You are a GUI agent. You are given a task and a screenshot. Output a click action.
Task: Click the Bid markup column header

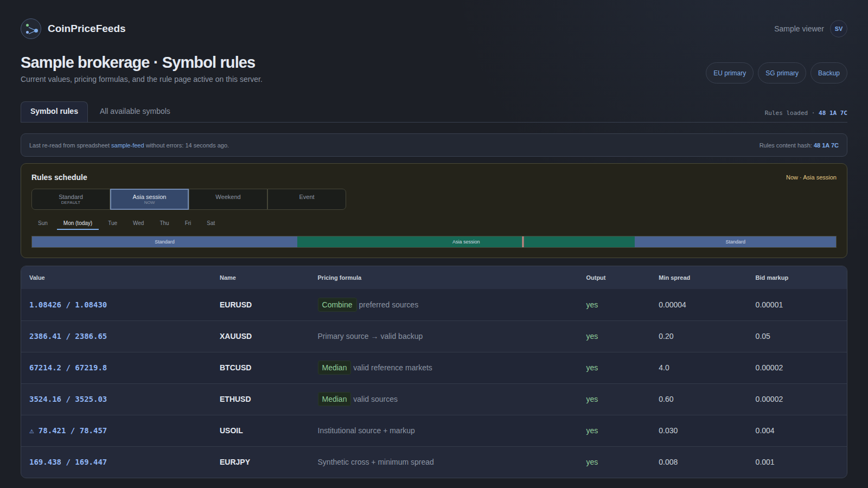tap(771, 278)
